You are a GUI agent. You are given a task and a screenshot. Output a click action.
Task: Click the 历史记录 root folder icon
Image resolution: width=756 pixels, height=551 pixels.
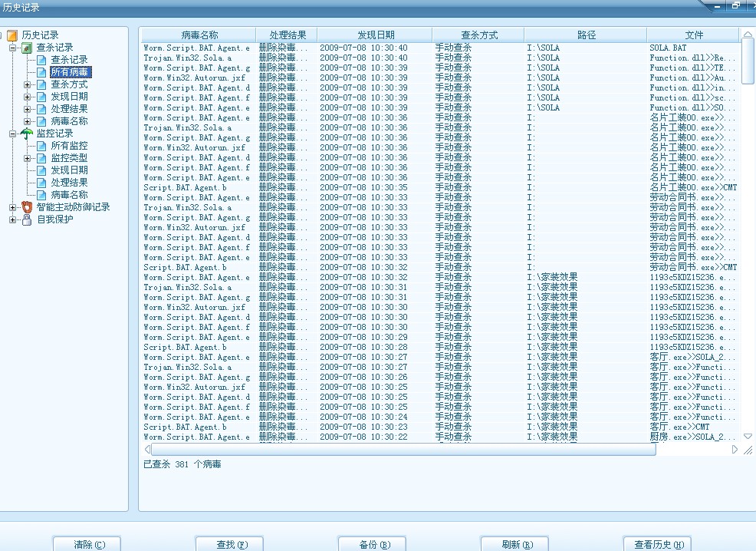click(x=12, y=35)
